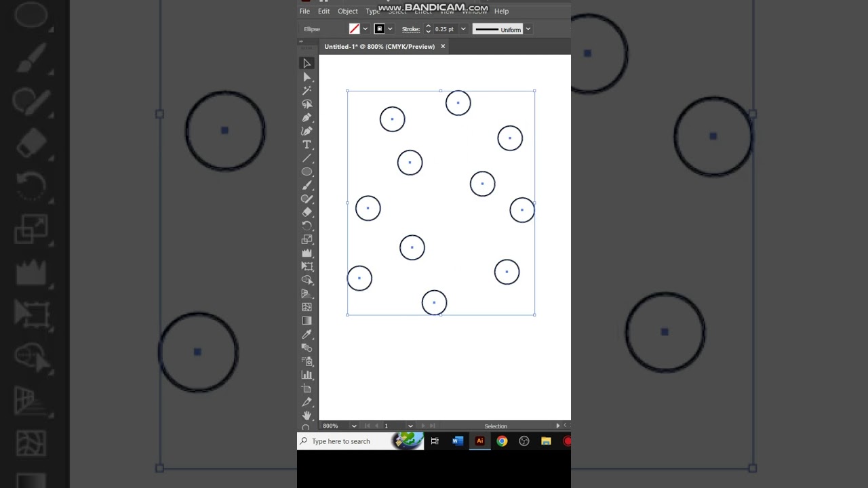
Task: Go to the first artboard
Action: click(x=367, y=426)
